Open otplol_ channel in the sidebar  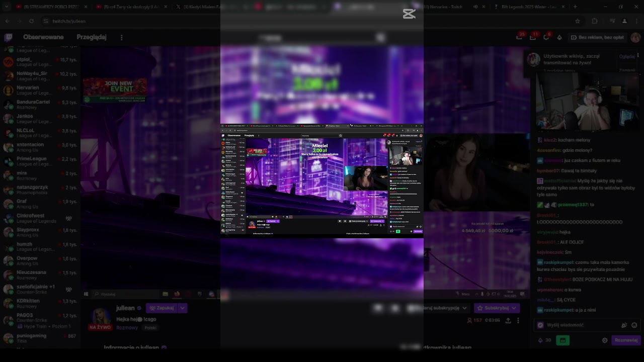[40, 62]
